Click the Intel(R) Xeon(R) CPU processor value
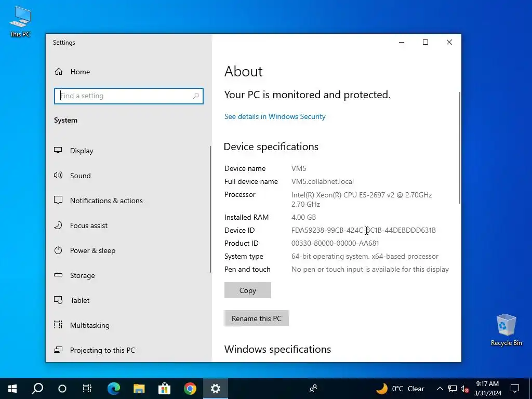 tap(362, 199)
